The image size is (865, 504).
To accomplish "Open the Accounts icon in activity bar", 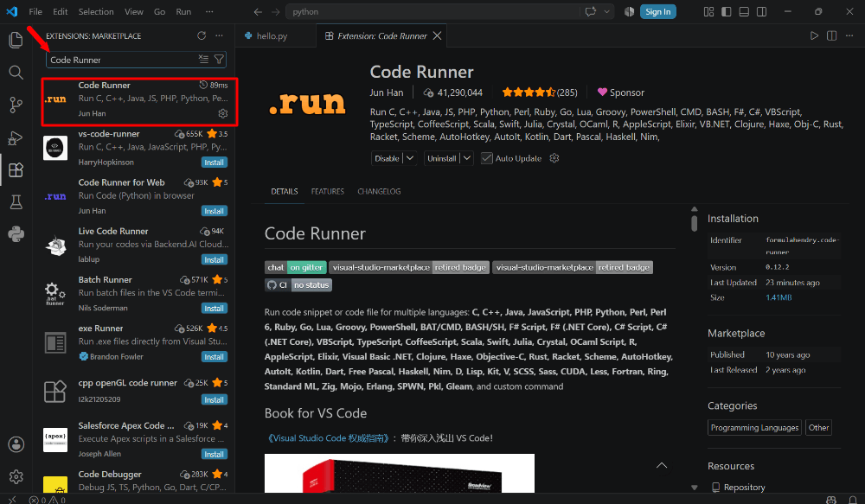I will pyautogui.click(x=16, y=444).
